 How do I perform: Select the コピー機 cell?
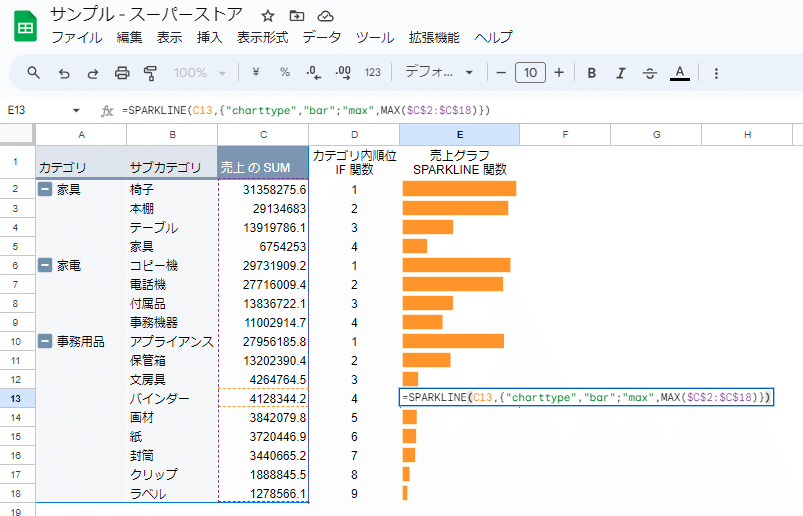tap(172, 265)
